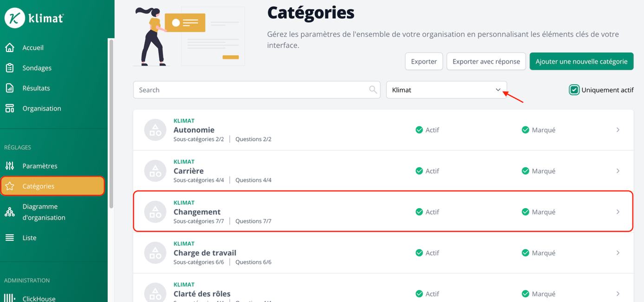This screenshot has width=644, height=302.
Task: Click the Accueil home icon
Action: click(x=9, y=47)
